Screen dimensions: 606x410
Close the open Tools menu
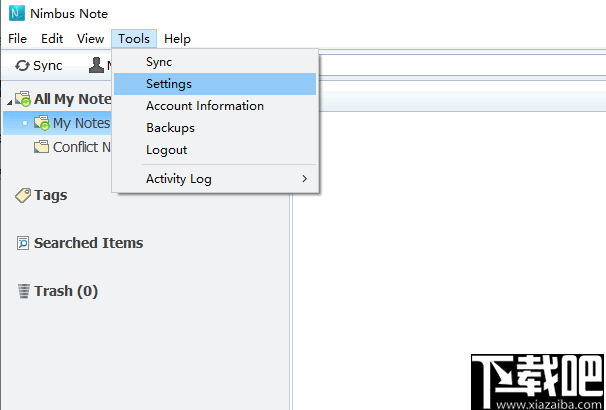coord(134,39)
